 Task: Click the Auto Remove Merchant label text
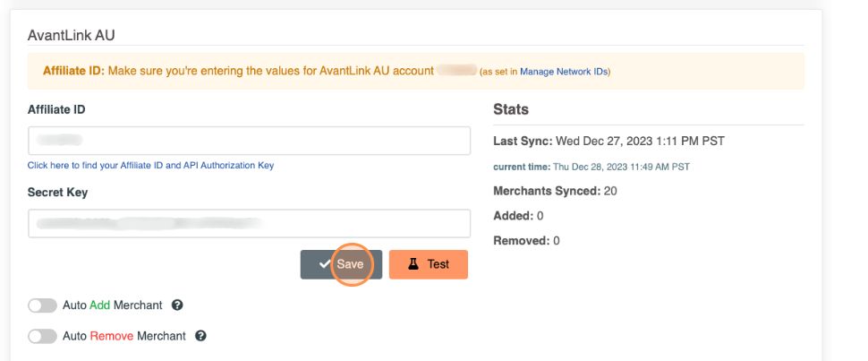[124, 336]
